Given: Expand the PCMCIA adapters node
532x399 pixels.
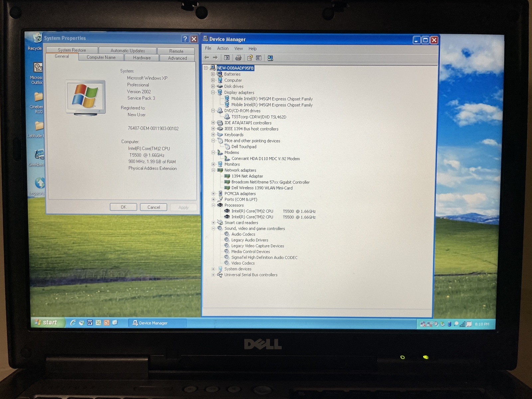Looking at the screenshot, I should coord(213,194).
